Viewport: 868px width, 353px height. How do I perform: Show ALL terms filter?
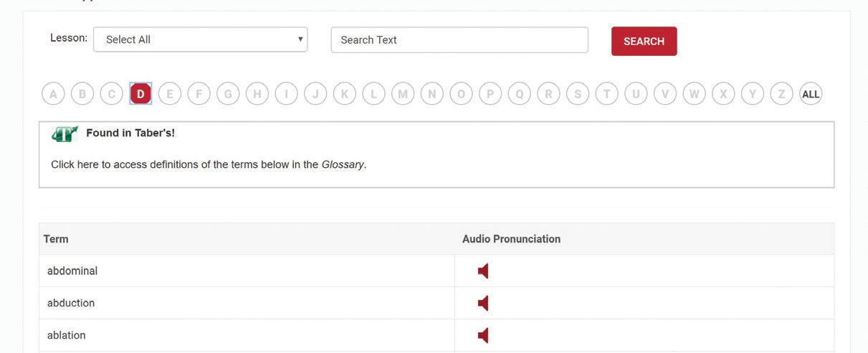click(x=811, y=94)
